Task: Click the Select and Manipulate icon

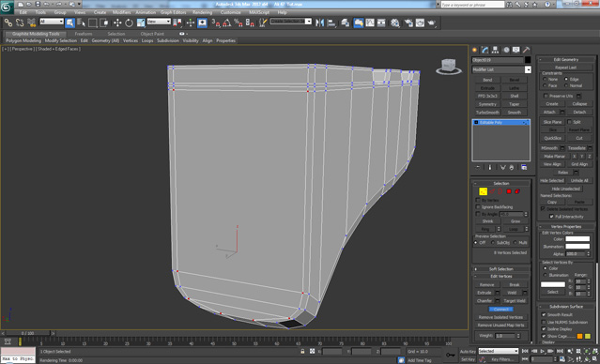Action: [x=191, y=23]
